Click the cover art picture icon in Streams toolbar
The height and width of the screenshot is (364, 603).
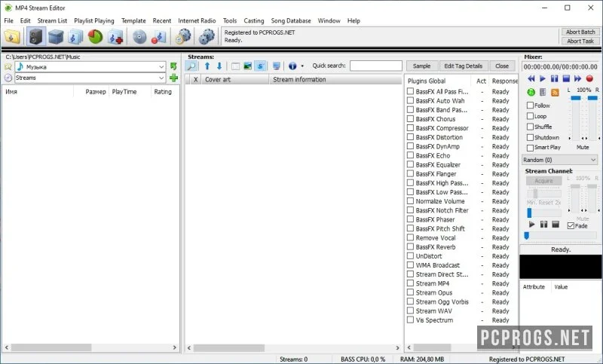click(248, 66)
